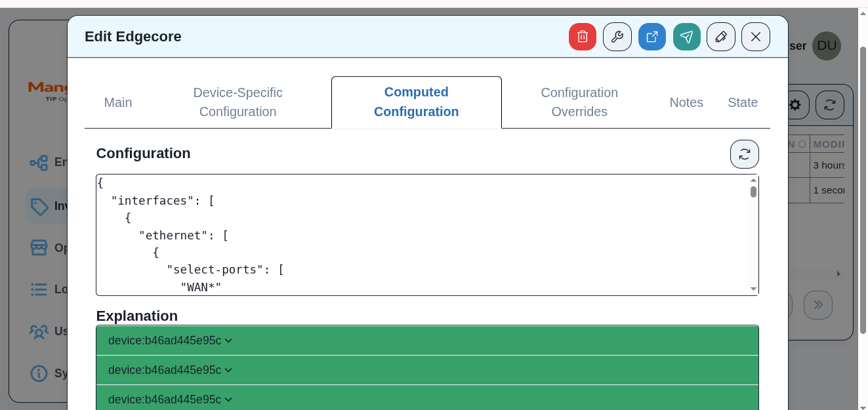Open the Inventory tag icon in sidebar
This screenshot has height=410, width=868.
(39, 207)
